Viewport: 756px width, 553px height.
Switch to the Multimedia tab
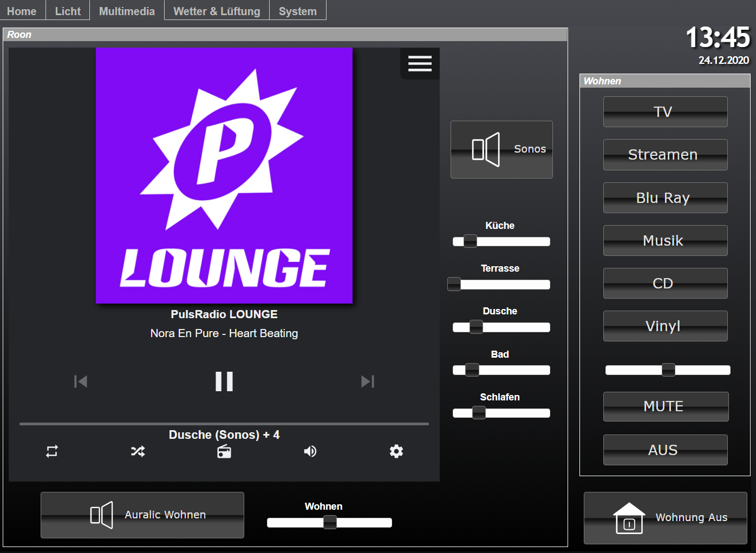point(127,11)
